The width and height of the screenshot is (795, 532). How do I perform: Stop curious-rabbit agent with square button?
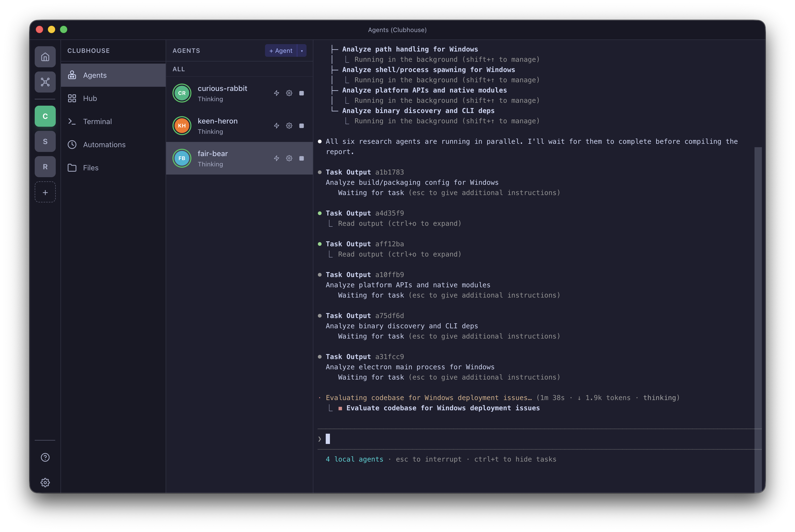(x=301, y=93)
